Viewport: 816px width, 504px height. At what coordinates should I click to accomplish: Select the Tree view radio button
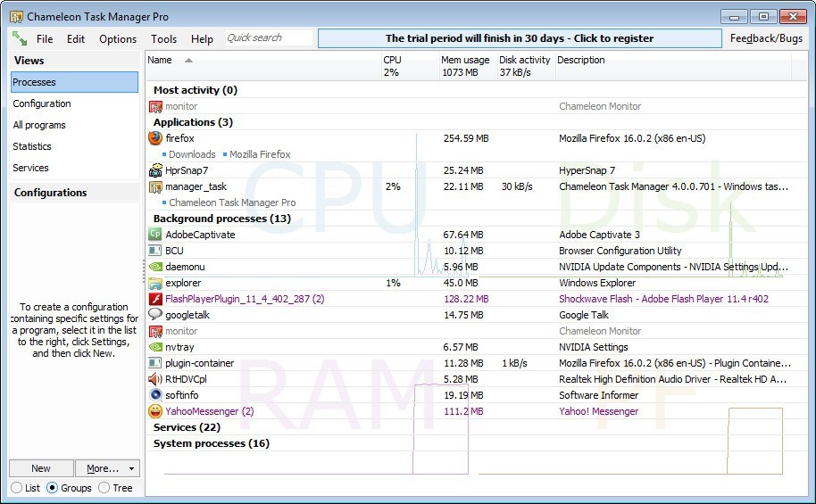(x=104, y=488)
